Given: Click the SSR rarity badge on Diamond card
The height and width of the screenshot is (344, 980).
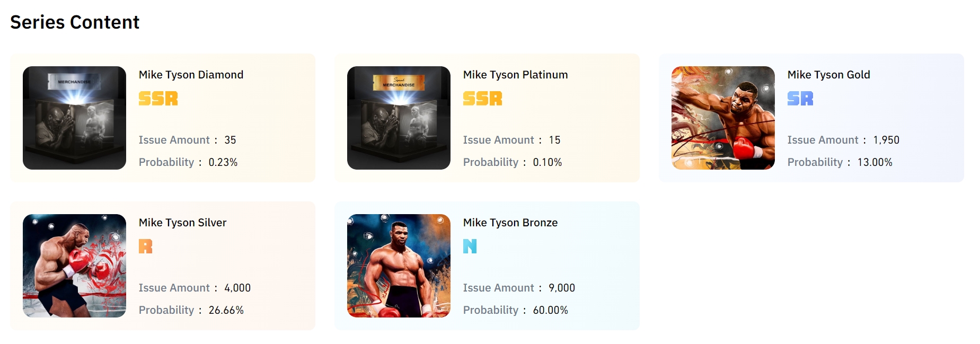Looking at the screenshot, I should coord(158,99).
